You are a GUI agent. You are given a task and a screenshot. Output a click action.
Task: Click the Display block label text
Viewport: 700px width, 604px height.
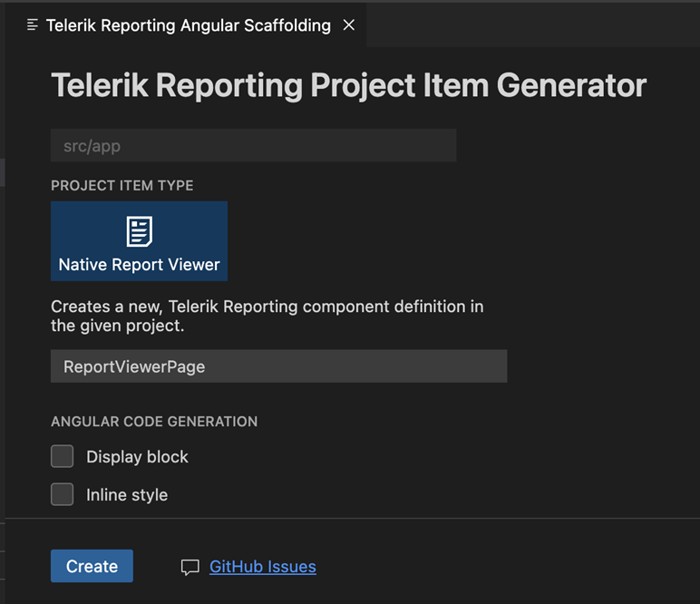(x=137, y=457)
